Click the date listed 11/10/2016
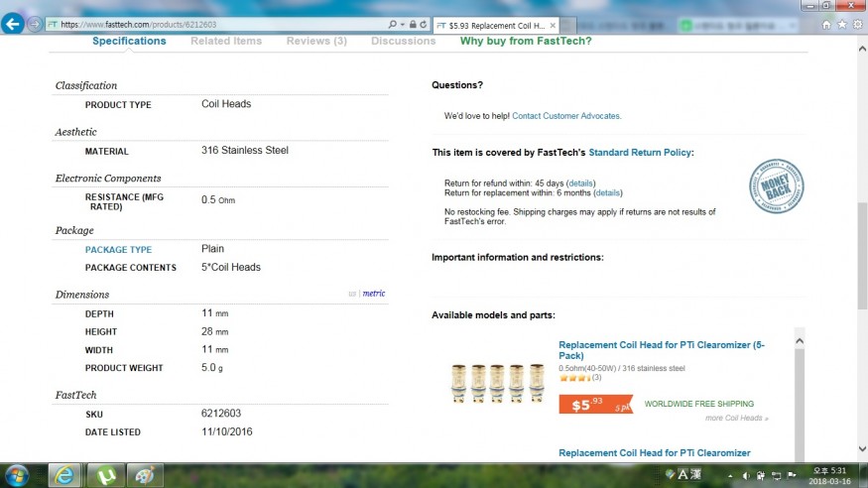The height and width of the screenshot is (488, 868). point(227,431)
